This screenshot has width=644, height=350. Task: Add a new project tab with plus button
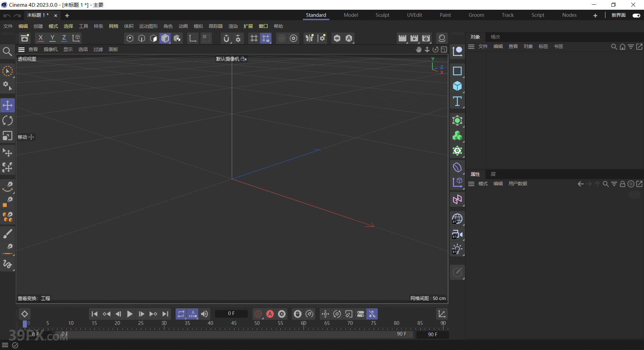pos(67,15)
